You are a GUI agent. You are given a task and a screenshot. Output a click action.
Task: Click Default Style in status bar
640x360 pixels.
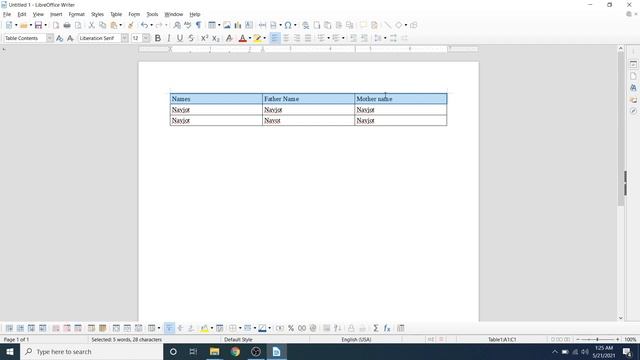(x=238, y=340)
